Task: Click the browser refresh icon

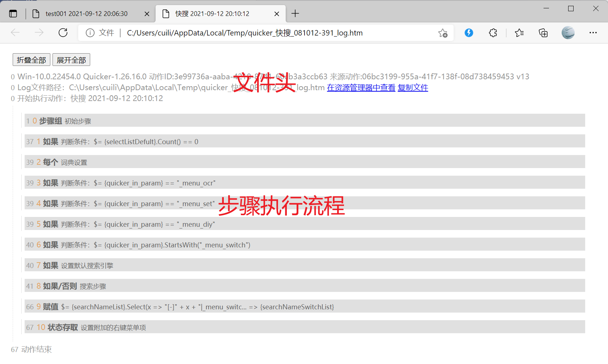Action: click(x=63, y=33)
